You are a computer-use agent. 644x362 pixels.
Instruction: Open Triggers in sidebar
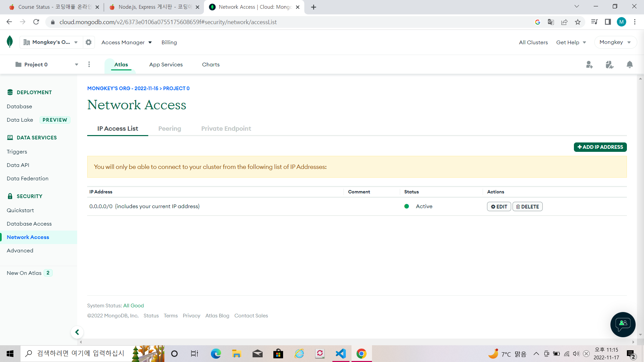17,152
